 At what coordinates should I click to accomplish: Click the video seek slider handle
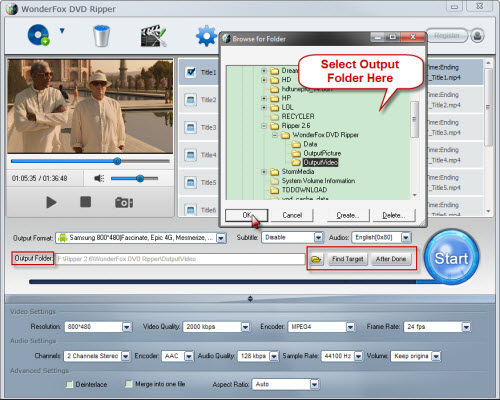click(x=117, y=161)
